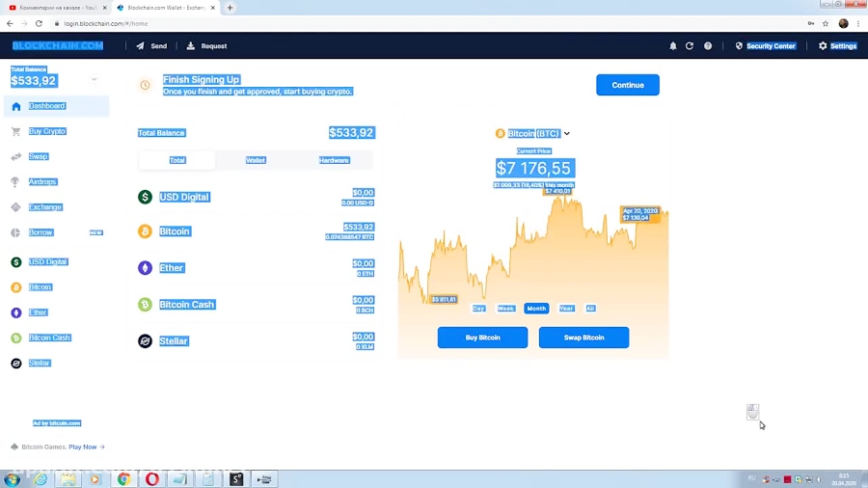
Task: Click the Play Now link
Action: [83, 447]
